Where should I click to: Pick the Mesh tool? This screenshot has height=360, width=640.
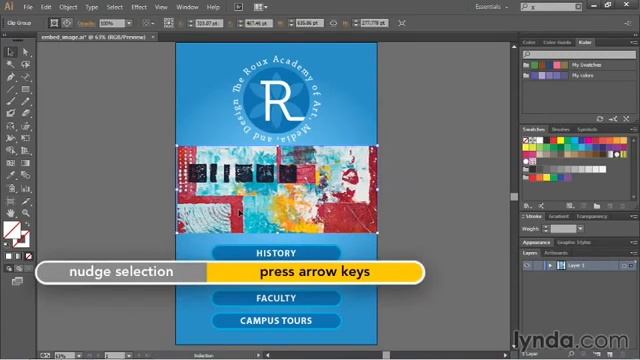[x=11, y=163]
